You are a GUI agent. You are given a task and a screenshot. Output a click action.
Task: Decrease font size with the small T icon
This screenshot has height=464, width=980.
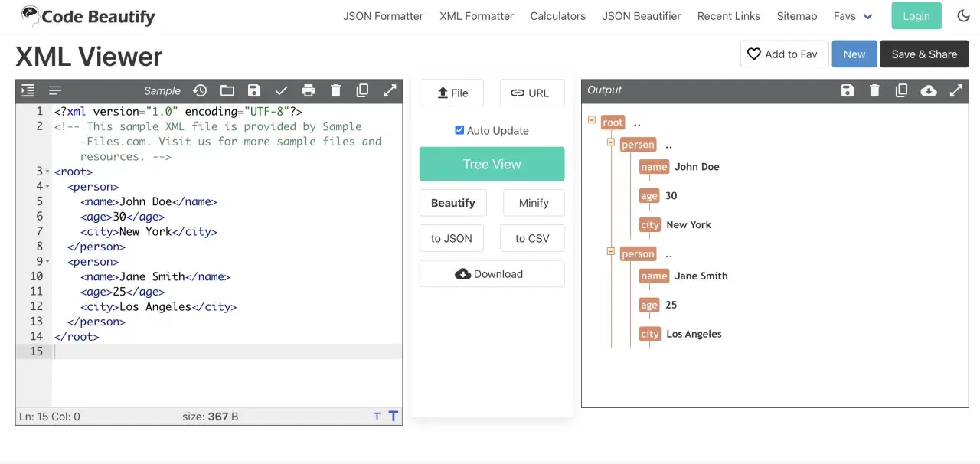(x=377, y=417)
